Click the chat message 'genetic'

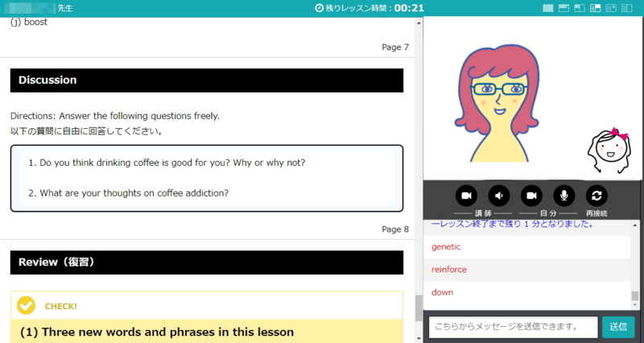tap(446, 247)
